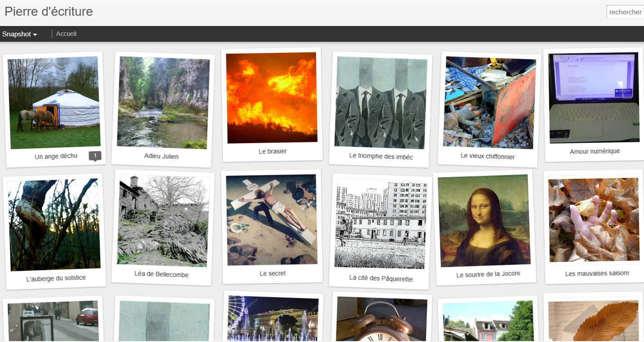Open the Pierre d'écriture blog title
This screenshot has height=342, width=644.
coord(49,11)
